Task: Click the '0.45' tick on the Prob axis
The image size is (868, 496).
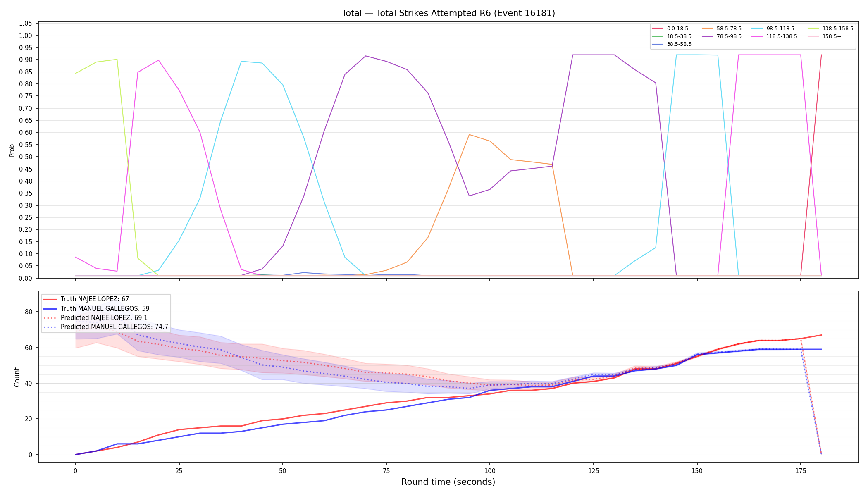Action: tap(26, 169)
